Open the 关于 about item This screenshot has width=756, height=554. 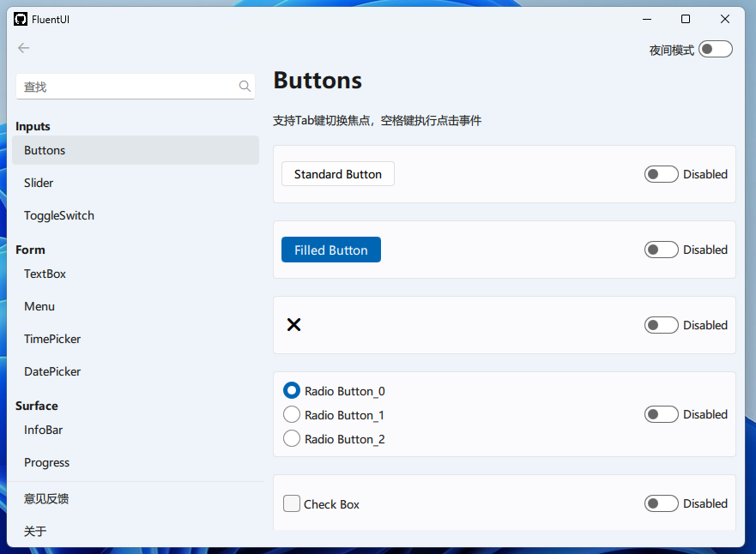(136, 532)
